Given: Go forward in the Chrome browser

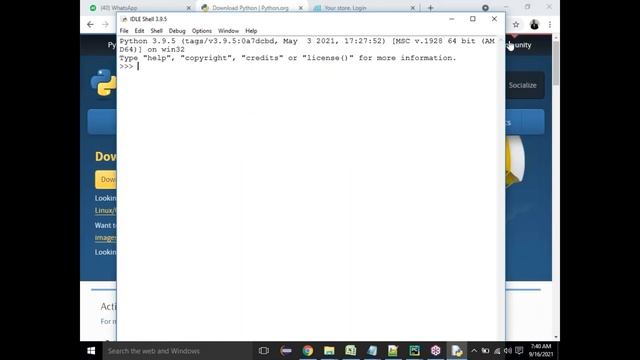Looking at the screenshot, I should coord(105,24).
